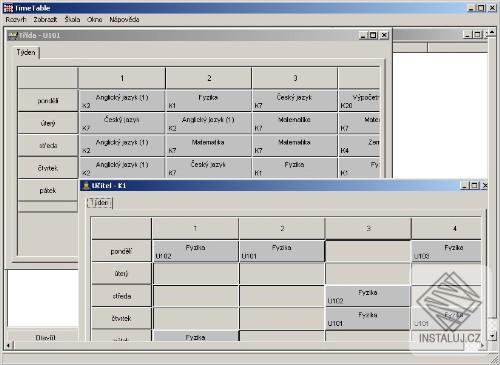Maximize the Třída U101 window

tap(373, 35)
